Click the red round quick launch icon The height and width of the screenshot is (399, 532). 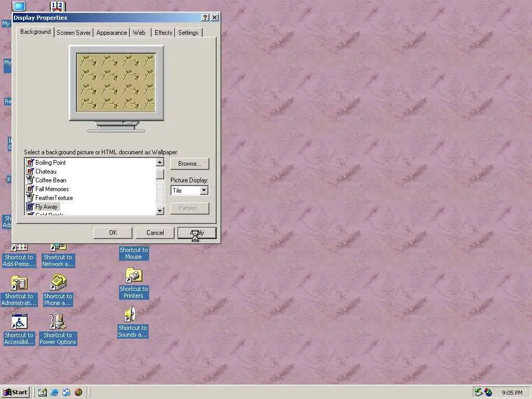[x=78, y=393]
